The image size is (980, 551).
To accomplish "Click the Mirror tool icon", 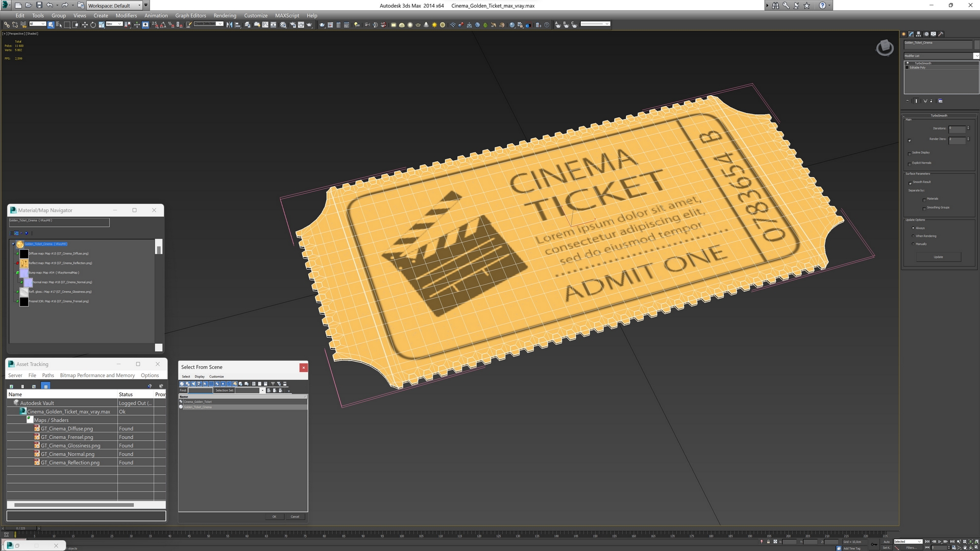I will (x=229, y=24).
